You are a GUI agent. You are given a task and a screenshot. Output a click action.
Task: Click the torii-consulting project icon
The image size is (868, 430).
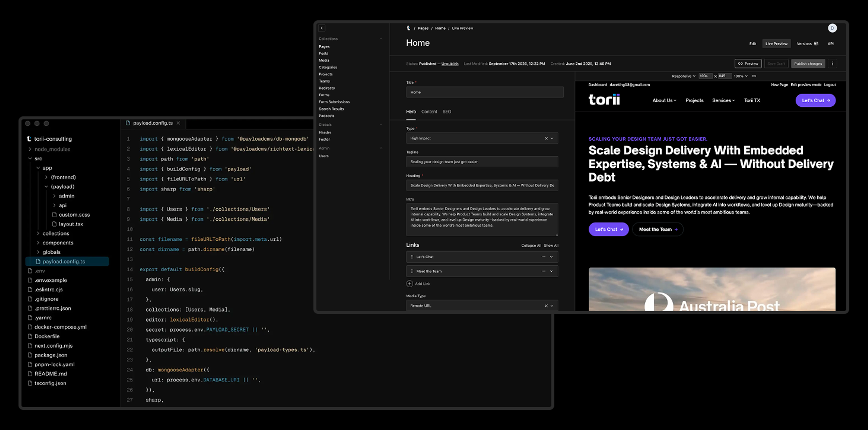pos(29,139)
